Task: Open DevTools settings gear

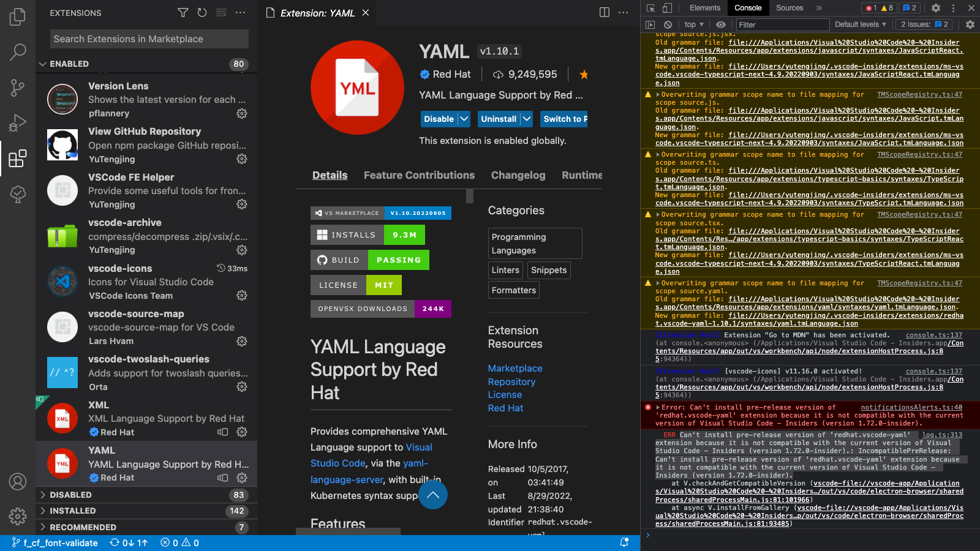Action: tap(935, 8)
